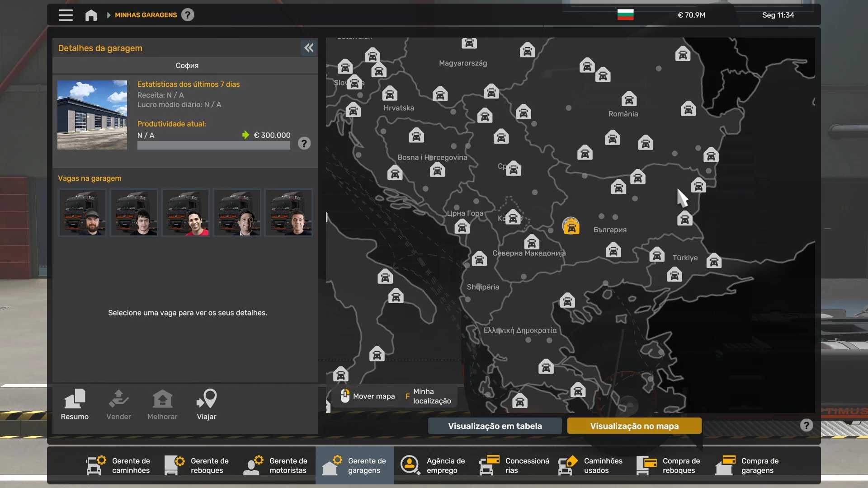868x488 pixels.
Task: Click the help icon beside Minhas Garagens
Action: [x=188, y=15]
